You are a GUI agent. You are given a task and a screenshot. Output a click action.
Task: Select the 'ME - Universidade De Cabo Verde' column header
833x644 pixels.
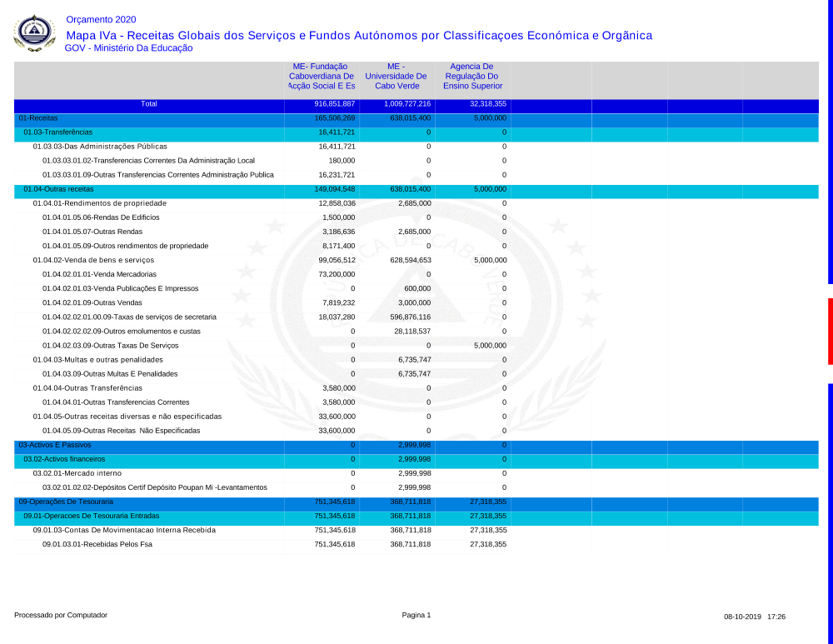397,76
